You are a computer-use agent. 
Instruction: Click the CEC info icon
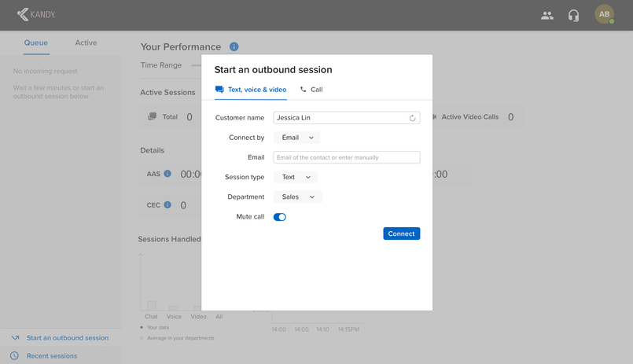point(167,204)
